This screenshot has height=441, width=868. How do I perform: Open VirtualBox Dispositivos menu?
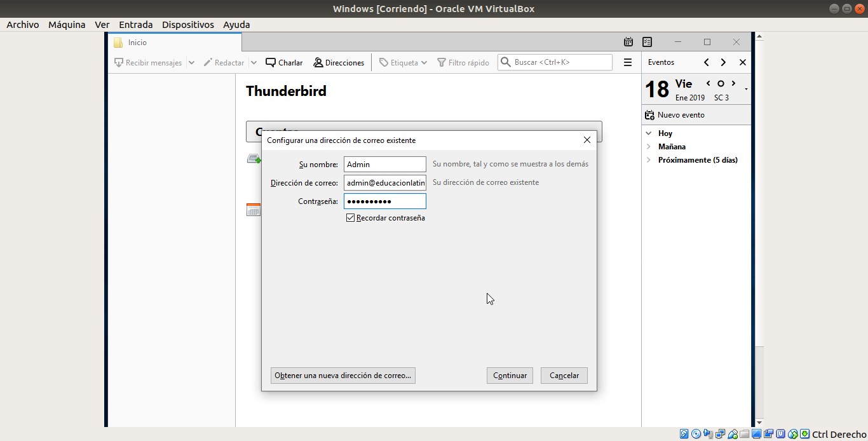coord(188,25)
